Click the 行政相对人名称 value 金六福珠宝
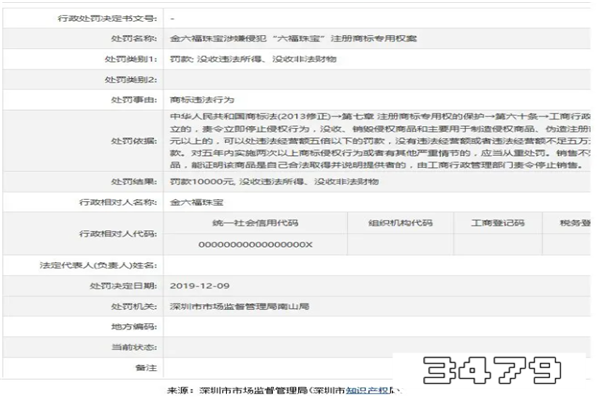Image resolution: width=600 pixels, height=400 pixels. [x=193, y=202]
